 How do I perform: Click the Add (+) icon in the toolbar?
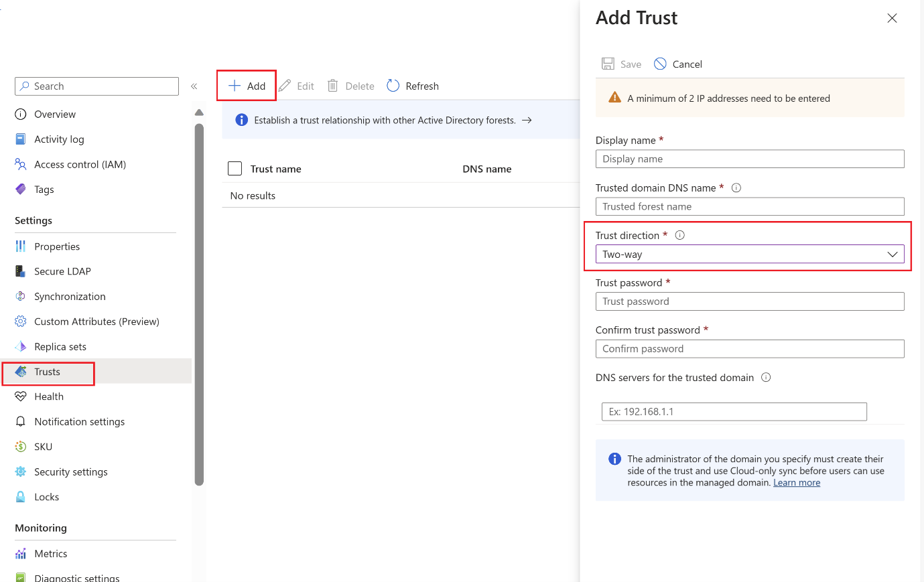(x=235, y=86)
